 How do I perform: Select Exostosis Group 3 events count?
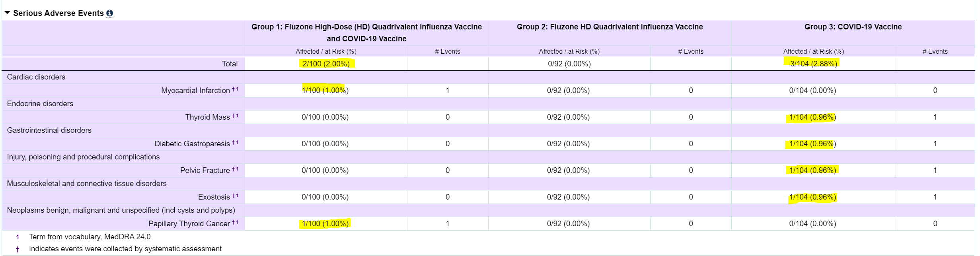tap(935, 197)
